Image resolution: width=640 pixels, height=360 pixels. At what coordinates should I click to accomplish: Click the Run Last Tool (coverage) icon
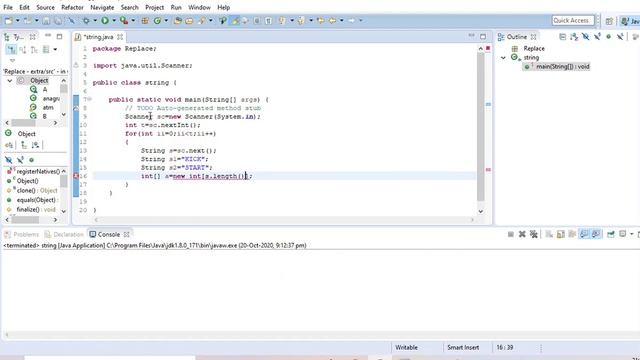pos(124,20)
